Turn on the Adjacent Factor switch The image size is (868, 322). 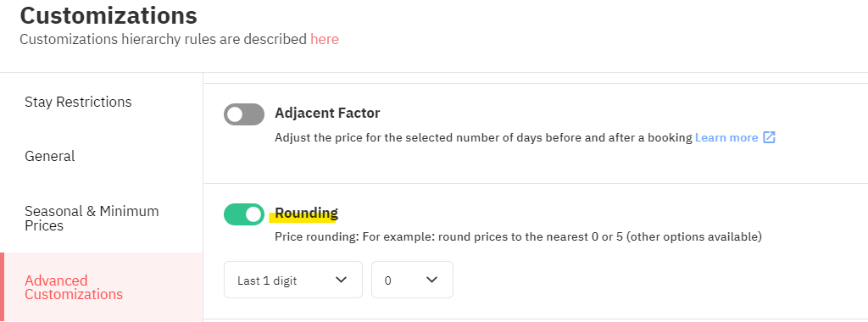pyautogui.click(x=244, y=114)
